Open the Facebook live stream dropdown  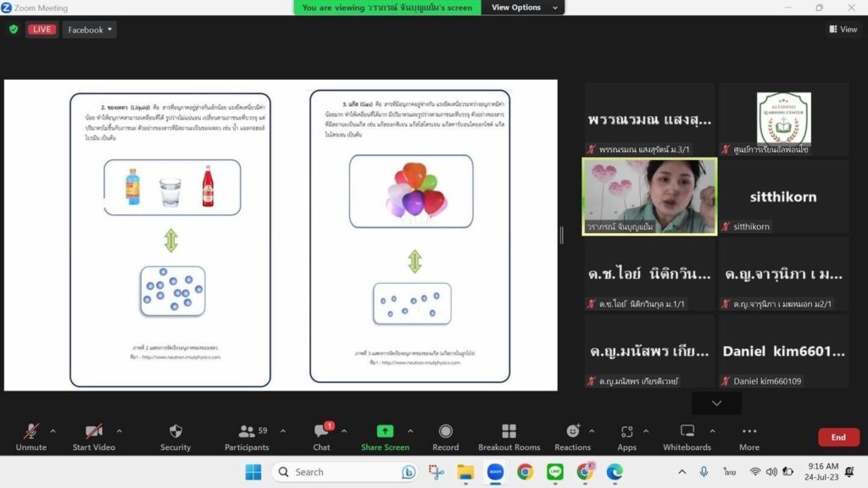click(x=89, y=30)
